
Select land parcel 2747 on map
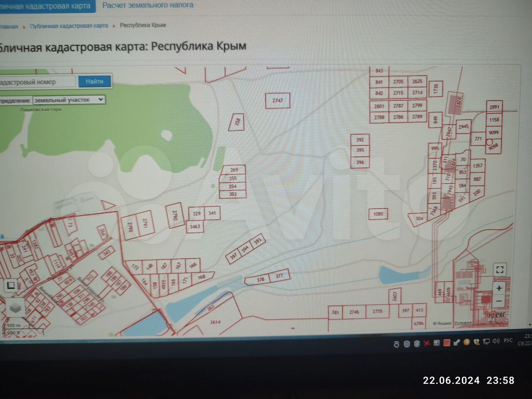tap(278, 101)
